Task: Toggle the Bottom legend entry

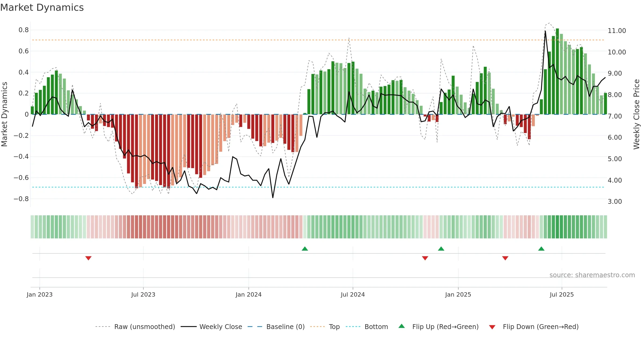Action: pos(367,327)
